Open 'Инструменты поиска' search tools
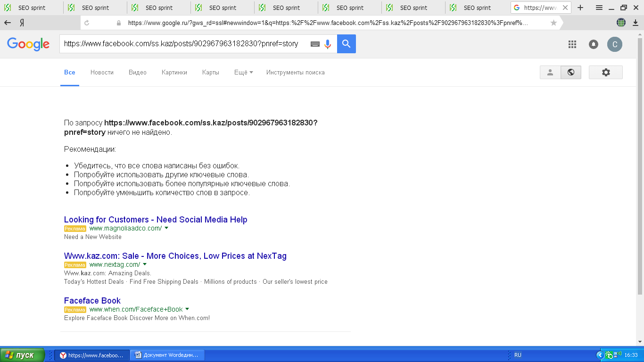Viewport: 644px width, 362px height. [x=296, y=72]
